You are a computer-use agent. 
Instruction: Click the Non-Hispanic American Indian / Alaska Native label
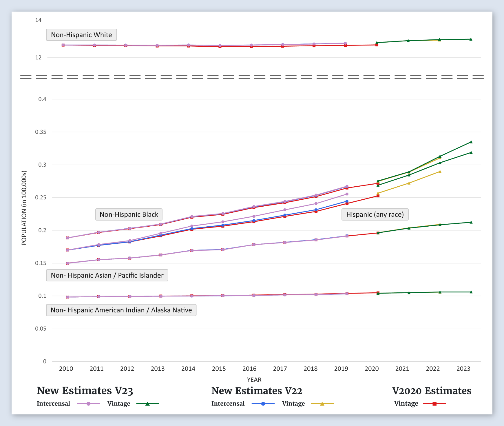point(121,310)
